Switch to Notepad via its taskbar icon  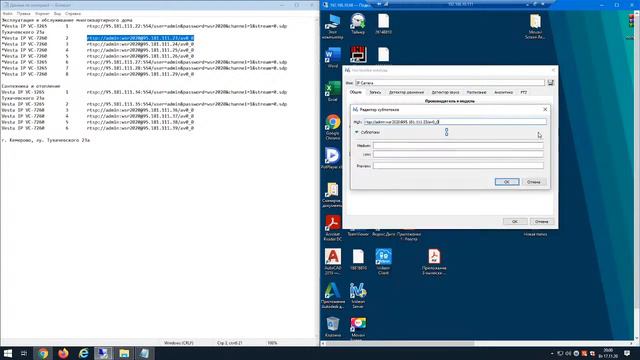click(144, 353)
